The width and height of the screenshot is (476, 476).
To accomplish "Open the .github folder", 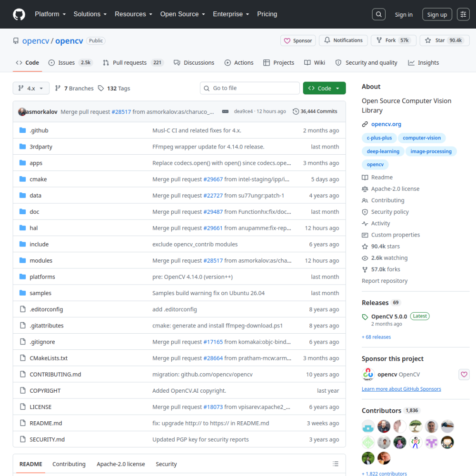I will pyautogui.click(x=39, y=130).
